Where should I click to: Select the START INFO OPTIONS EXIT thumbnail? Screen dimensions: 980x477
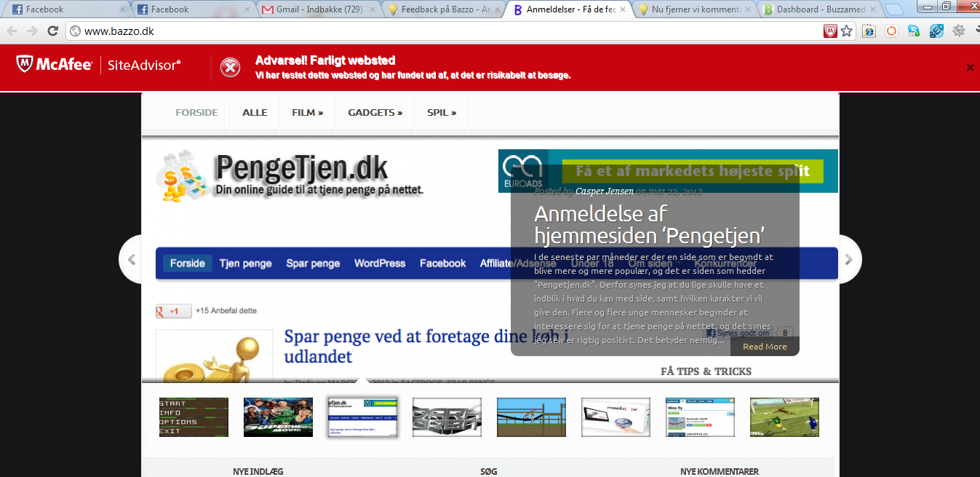194,417
